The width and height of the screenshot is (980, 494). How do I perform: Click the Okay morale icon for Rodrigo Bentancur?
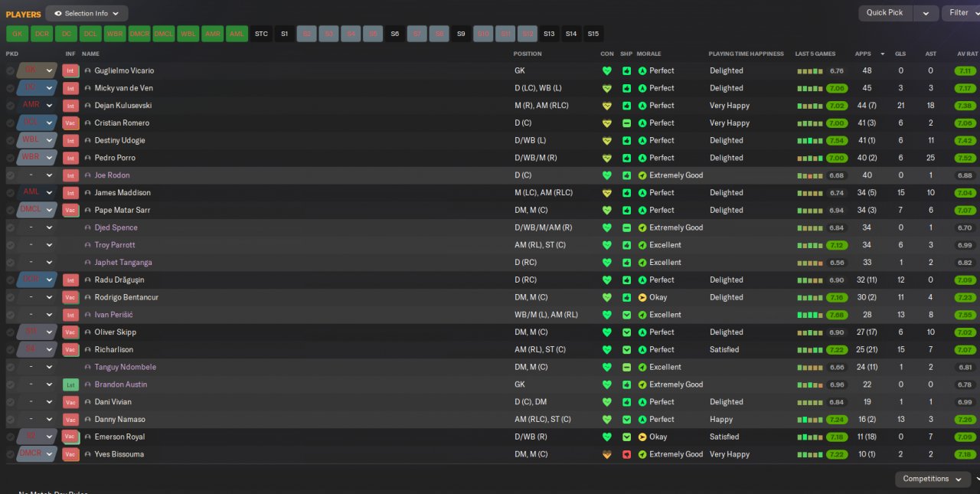(642, 297)
